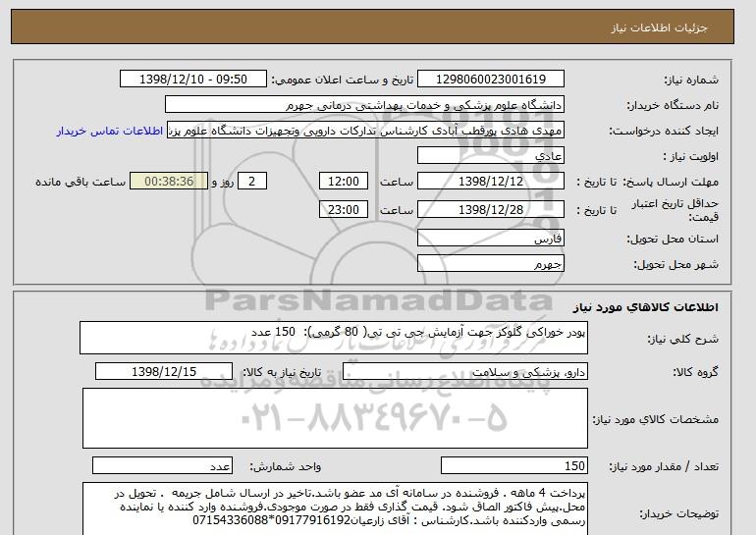Click price validity time 23:00

(344, 210)
